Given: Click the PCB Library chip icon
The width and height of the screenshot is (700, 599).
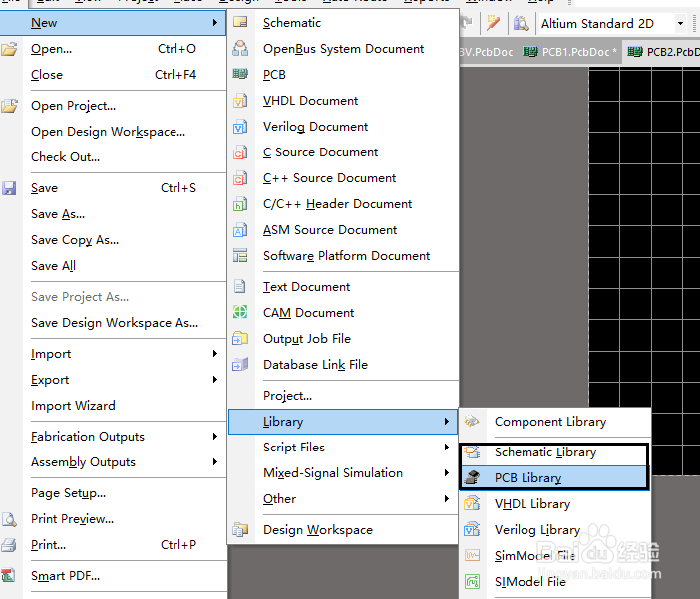Looking at the screenshot, I should [472, 478].
